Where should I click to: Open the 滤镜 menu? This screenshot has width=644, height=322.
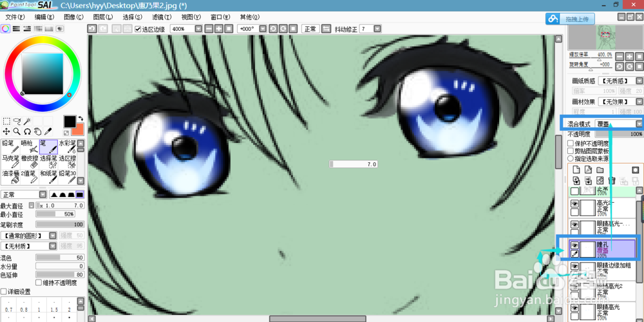(x=162, y=17)
